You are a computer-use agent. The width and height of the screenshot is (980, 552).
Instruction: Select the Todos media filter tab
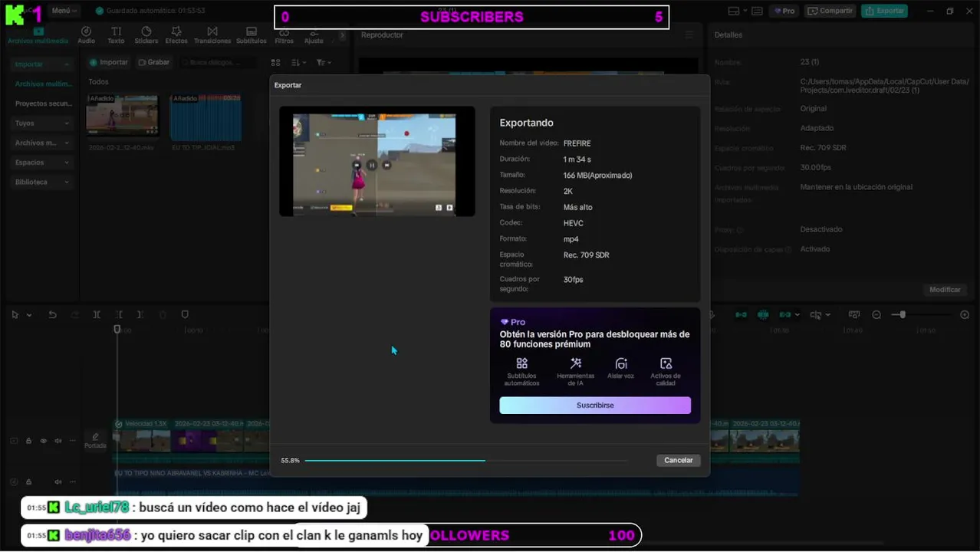pos(98,82)
